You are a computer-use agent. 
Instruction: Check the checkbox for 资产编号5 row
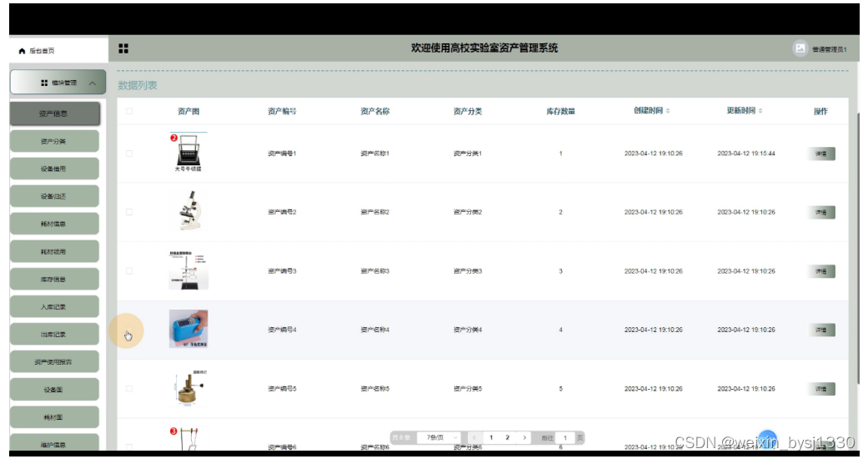point(129,389)
